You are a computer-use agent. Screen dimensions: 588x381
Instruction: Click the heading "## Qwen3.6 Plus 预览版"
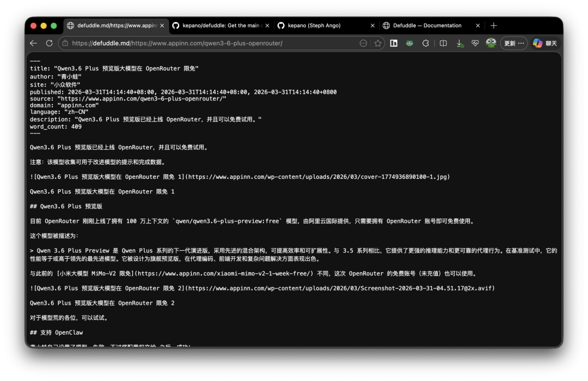(66, 207)
